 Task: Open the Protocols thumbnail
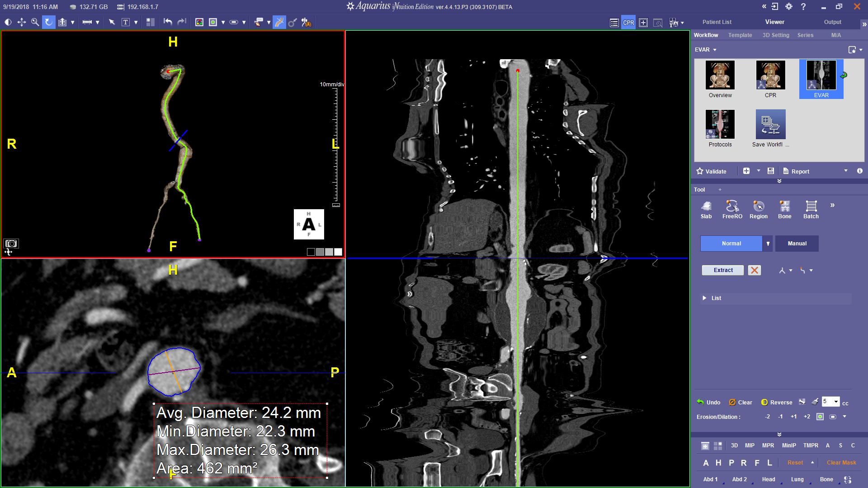click(720, 129)
